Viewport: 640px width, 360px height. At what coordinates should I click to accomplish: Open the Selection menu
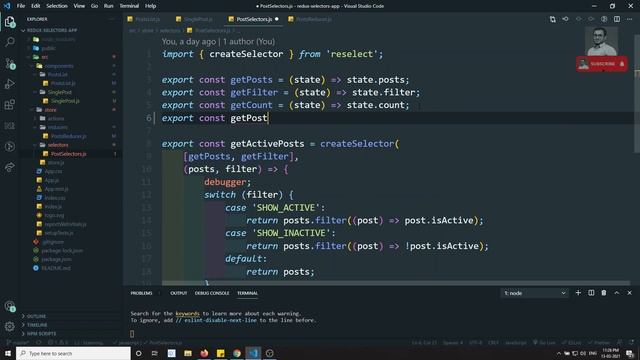click(x=57, y=6)
